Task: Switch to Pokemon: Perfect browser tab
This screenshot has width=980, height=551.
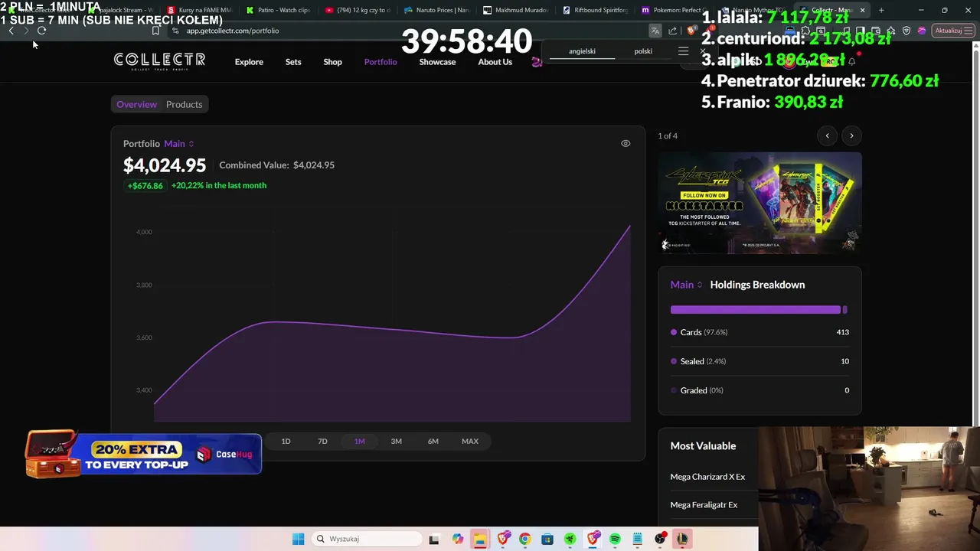Action: pyautogui.click(x=675, y=10)
